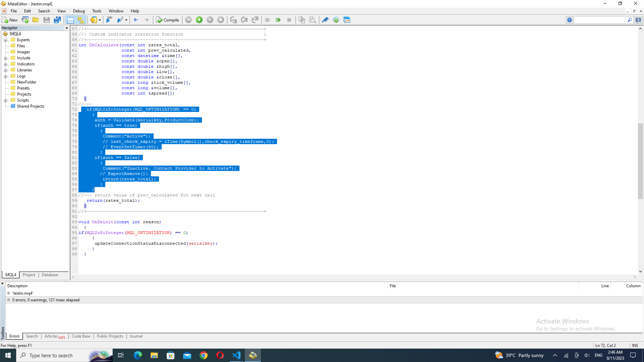Navigate back with the blue left arrow

pos(136,20)
